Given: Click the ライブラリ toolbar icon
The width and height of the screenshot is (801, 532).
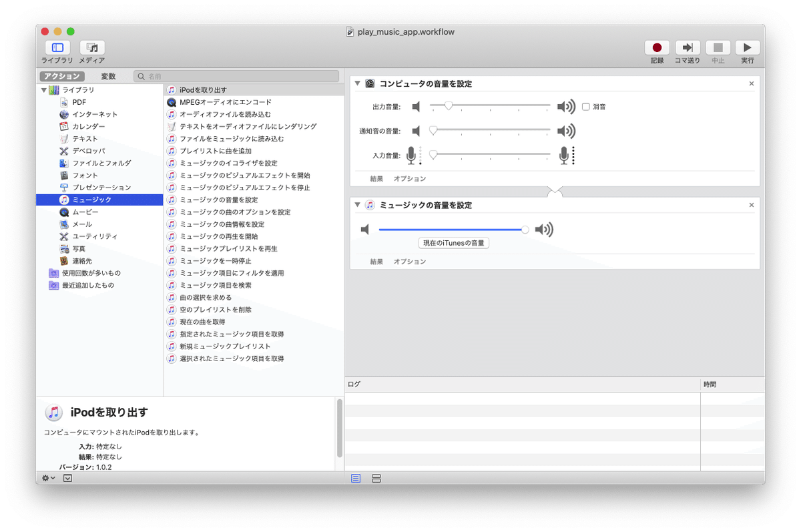Looking at the screenshot, I should 57,47.
